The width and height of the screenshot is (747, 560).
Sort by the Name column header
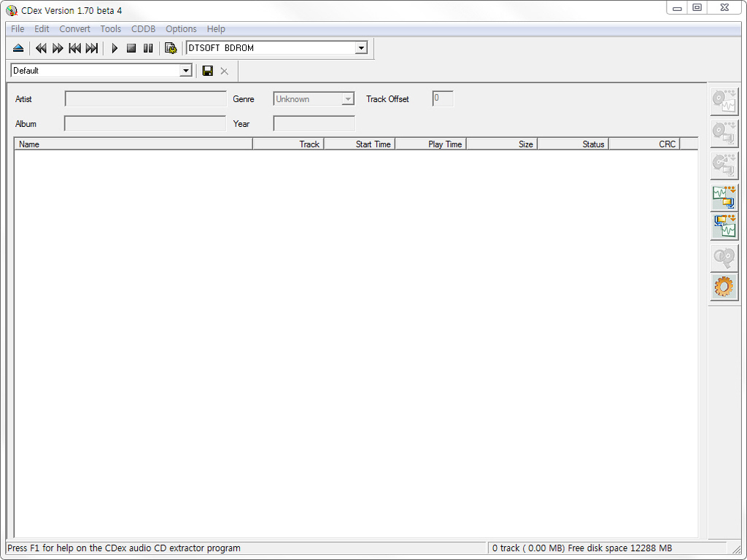click(x=133, y=144)
